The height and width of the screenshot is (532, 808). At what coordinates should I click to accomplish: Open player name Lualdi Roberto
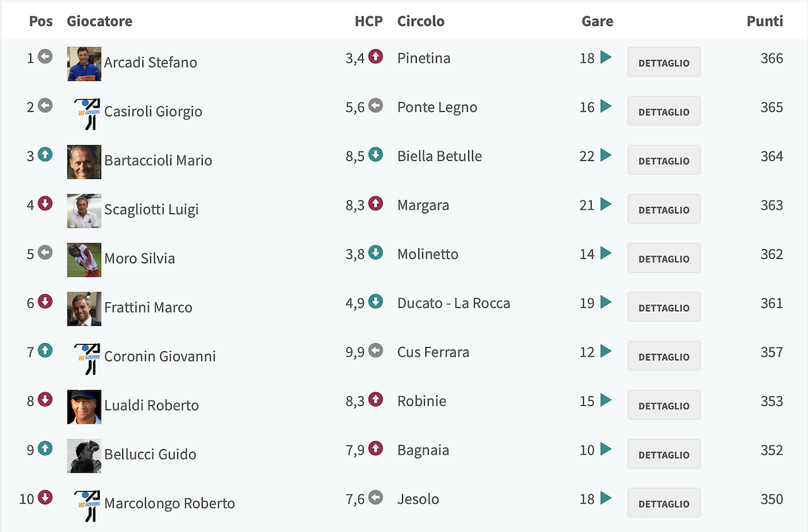151,405
